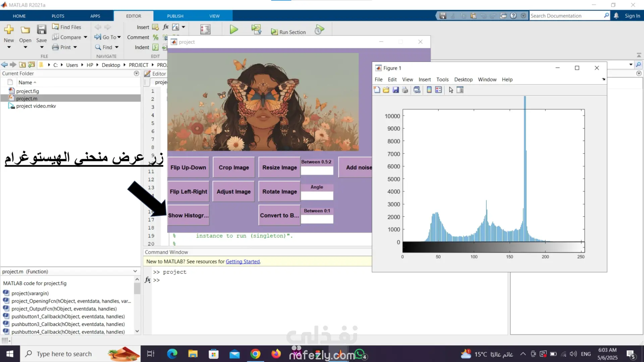Click the Between 0:1 threshold input field
The height and width of the screenshot is (362, 644).
click(x=317, y=219)
